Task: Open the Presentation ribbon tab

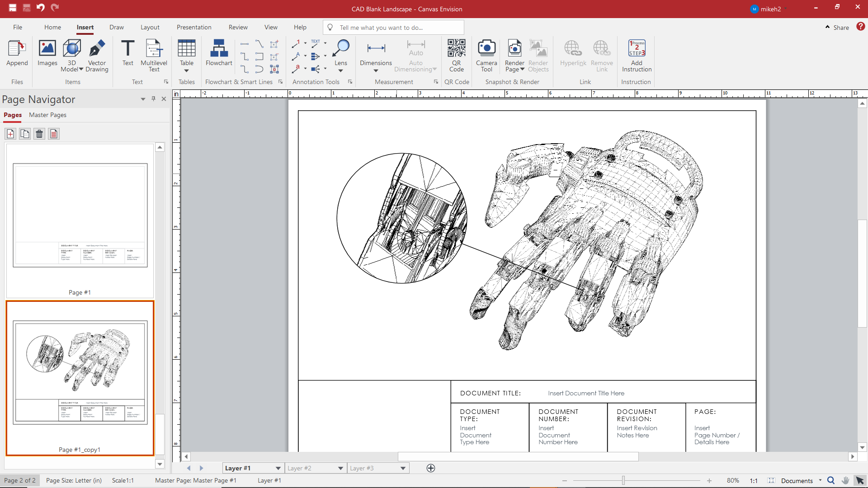Action: click(x=194, y=27)
